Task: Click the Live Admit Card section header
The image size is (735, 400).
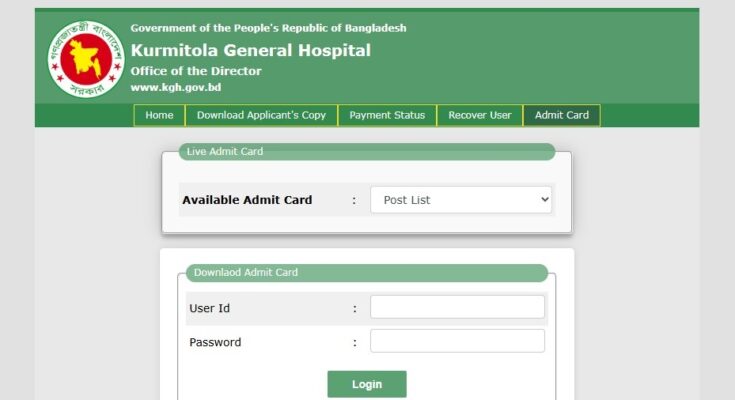Action: click(225, 151)
